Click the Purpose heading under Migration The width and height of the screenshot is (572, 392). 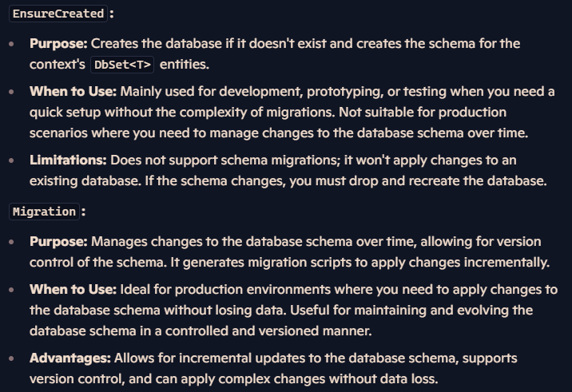(x=58, y=241)
